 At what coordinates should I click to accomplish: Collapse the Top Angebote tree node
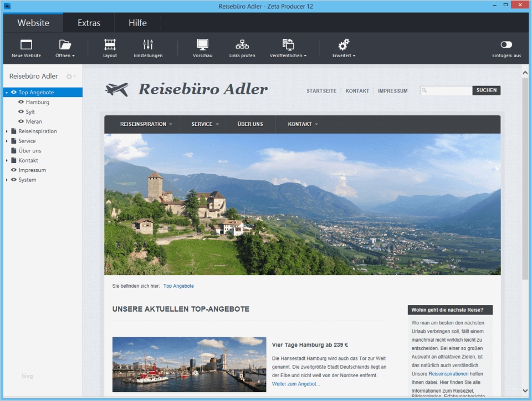(x=7, y=93)
